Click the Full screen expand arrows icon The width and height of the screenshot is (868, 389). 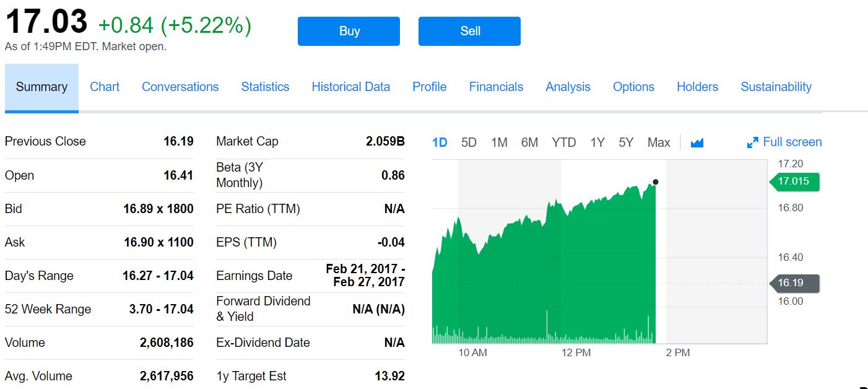(752, 143)
